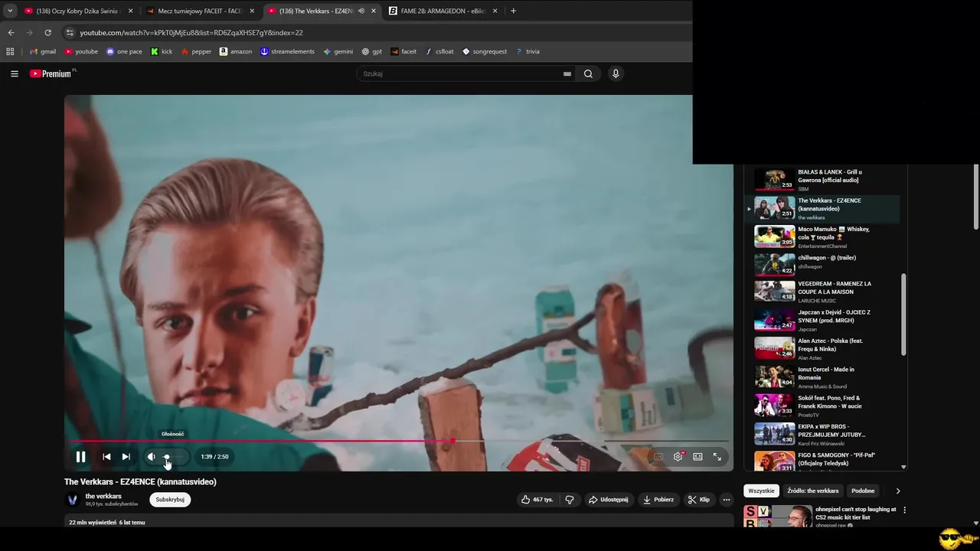The image size is (980, 551).
Task: Select the Podobne filter chip
Action: (x=863, y=491)
